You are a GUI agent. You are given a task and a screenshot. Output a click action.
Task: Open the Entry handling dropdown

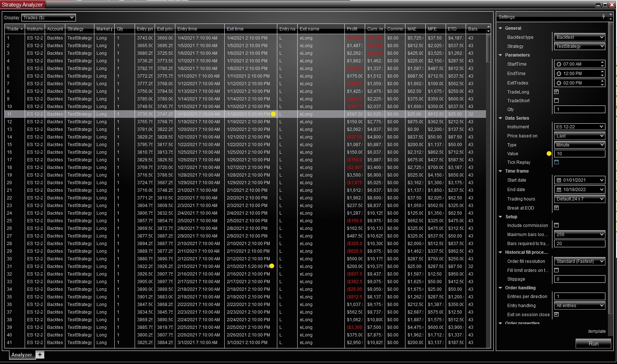point(580,306)
